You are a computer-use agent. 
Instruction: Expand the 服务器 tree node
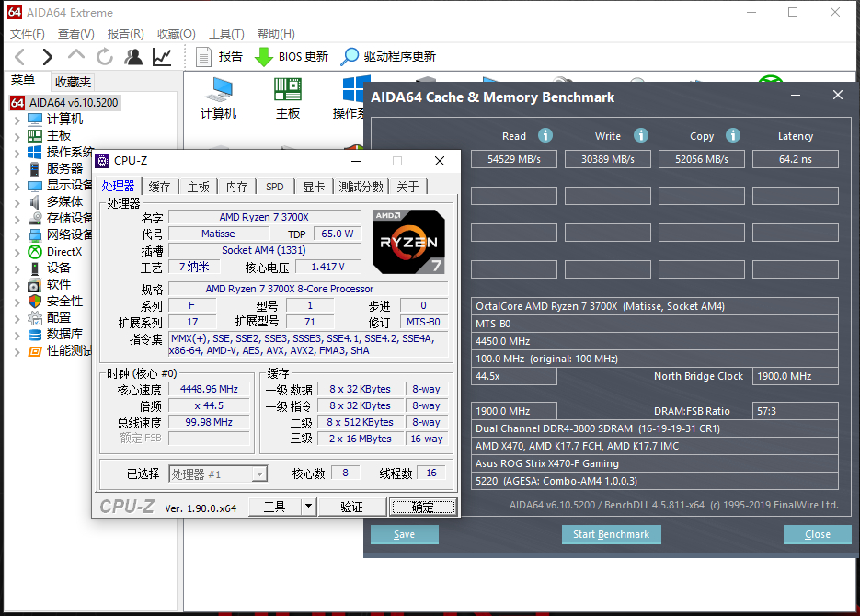point(17,169)
